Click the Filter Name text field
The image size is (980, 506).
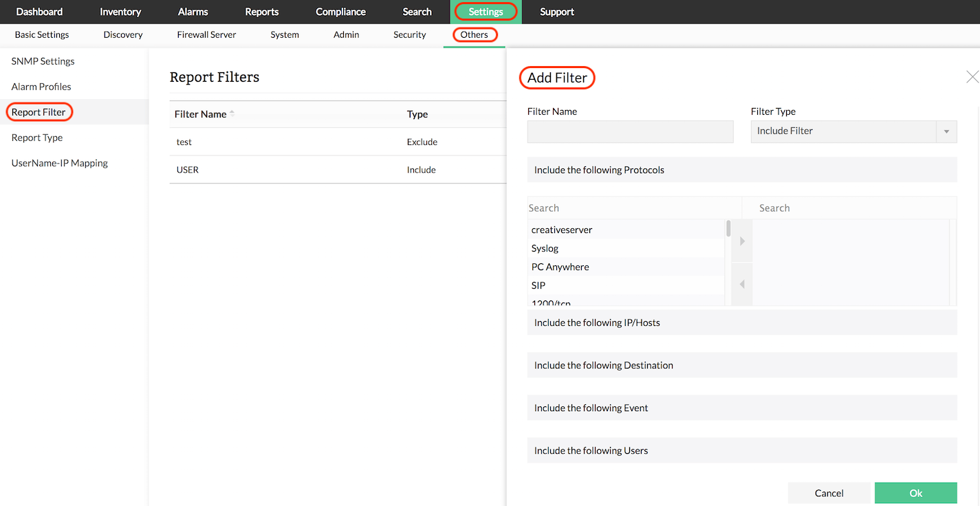(630, 131)
